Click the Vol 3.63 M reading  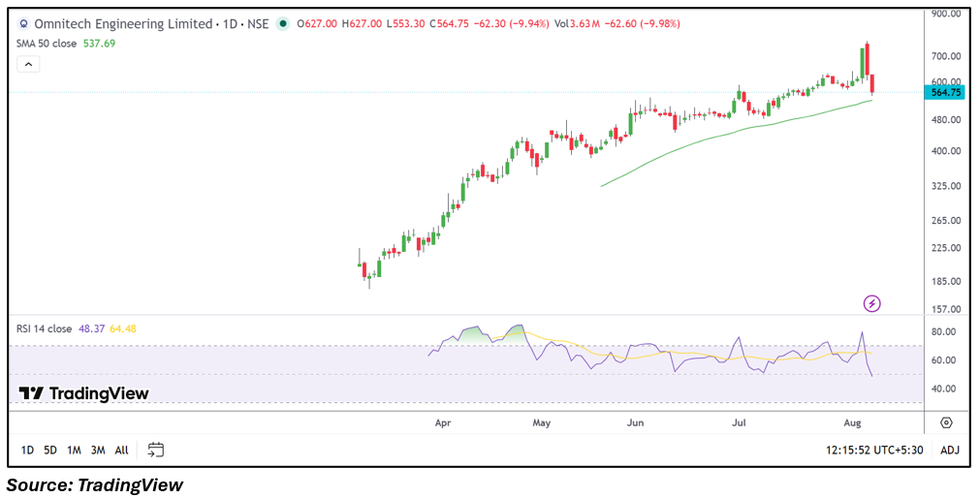(577, 24)
